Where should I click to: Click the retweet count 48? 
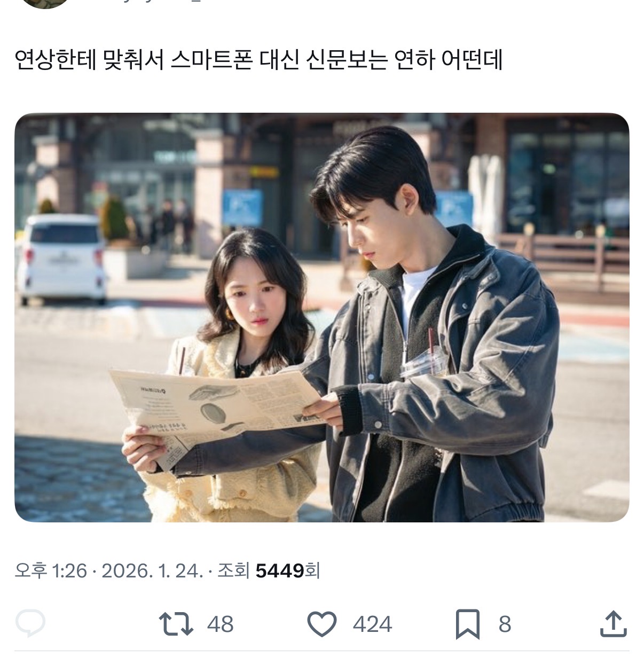(220, 624)
